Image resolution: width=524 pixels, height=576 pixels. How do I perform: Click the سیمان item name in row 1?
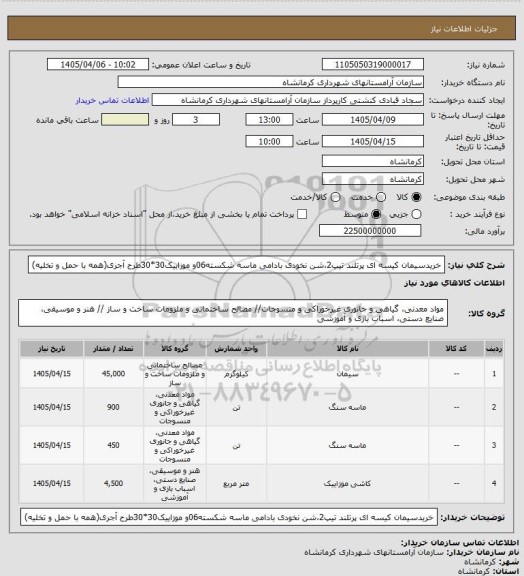(348, 374)
